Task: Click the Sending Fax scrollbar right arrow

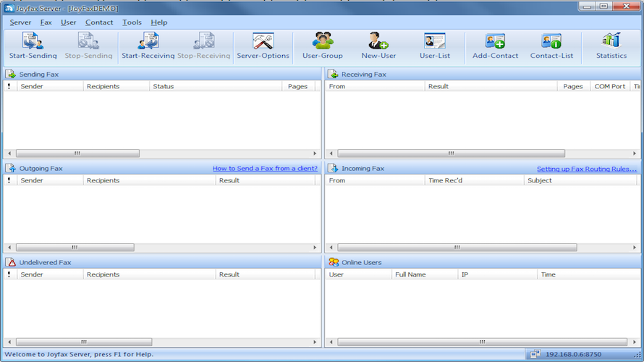Action: [315, 153]
